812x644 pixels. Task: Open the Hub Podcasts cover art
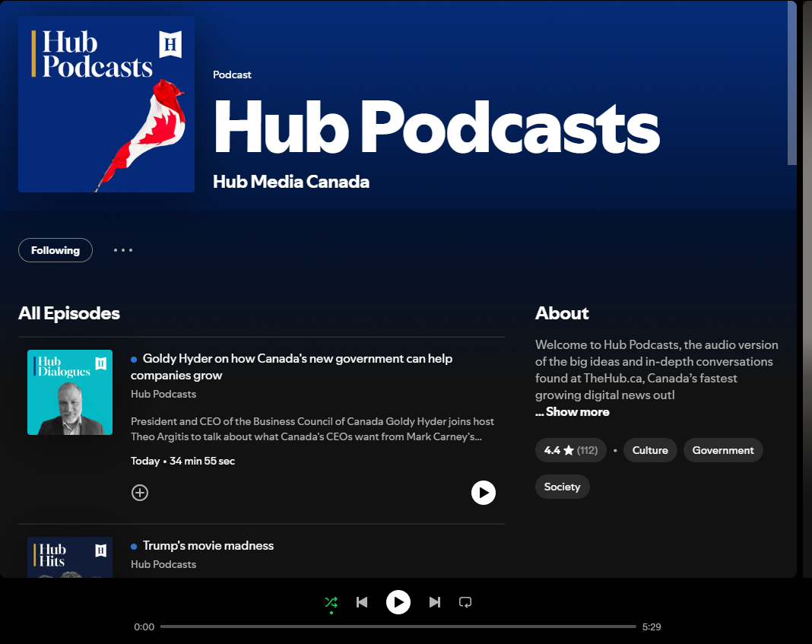(106, 104)
